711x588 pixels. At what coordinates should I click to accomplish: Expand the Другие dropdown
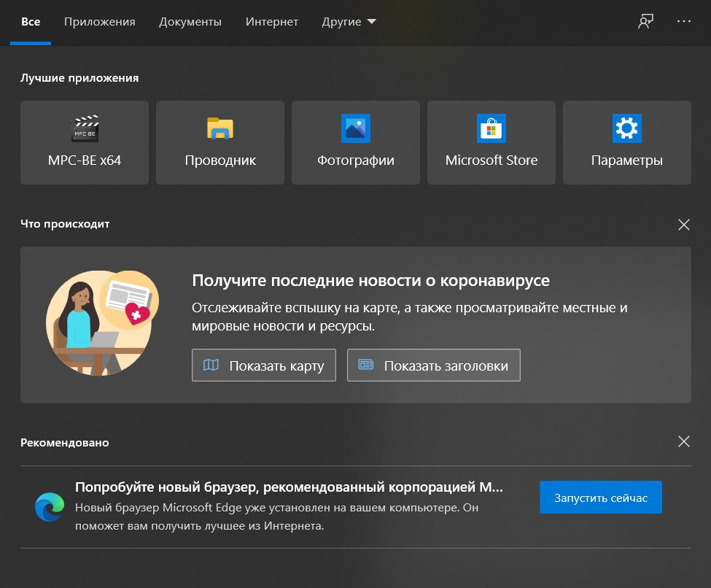[349, 22]
